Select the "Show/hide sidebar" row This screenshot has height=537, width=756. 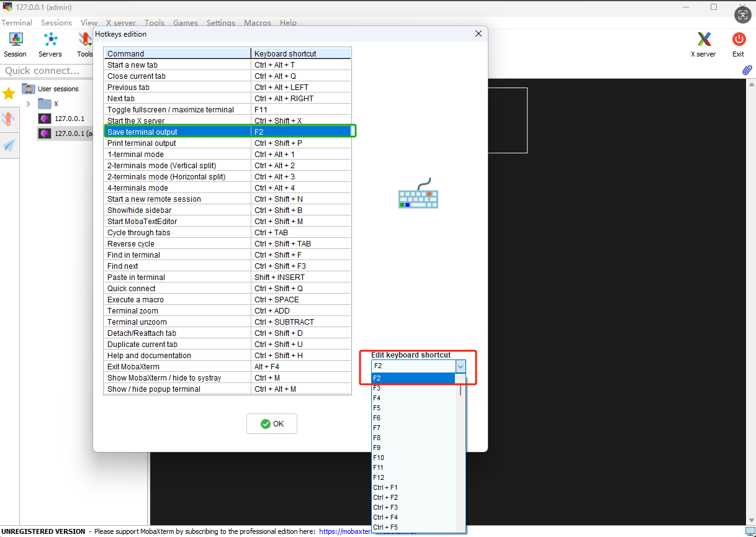pos(227,210)
